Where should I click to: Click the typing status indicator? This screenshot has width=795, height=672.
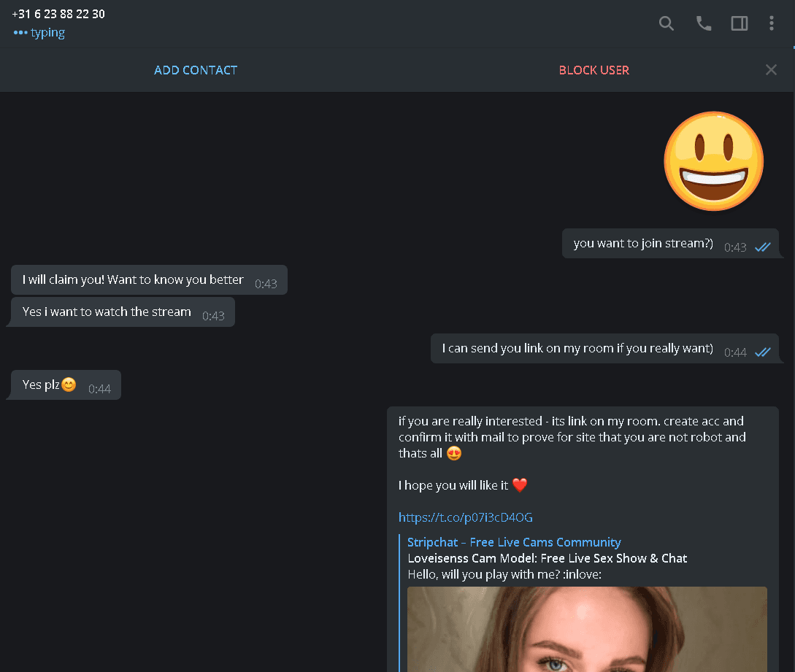[39, 32]
